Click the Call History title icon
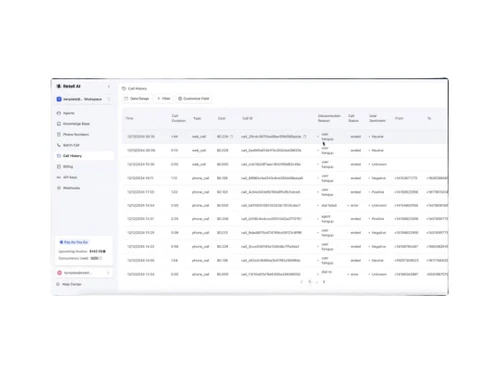Viewport: 500px width, 375px height. pyautogui.click(x=124, y=89)
